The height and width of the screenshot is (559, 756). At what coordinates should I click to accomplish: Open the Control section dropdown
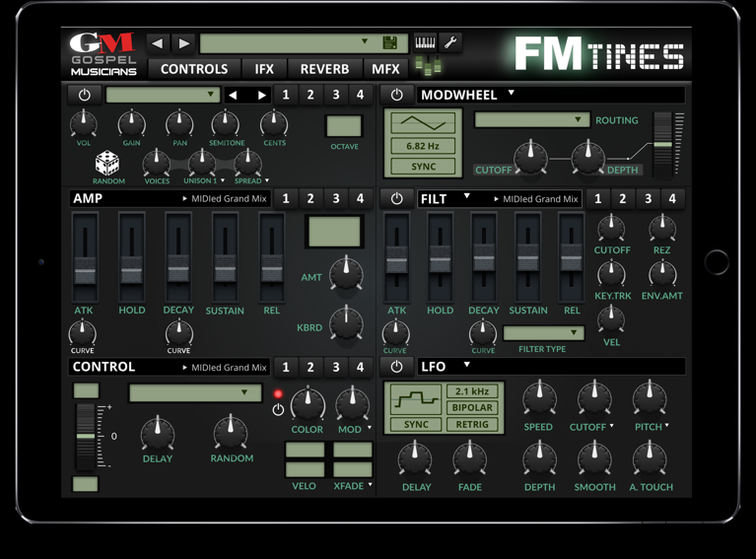coord(195,392)
